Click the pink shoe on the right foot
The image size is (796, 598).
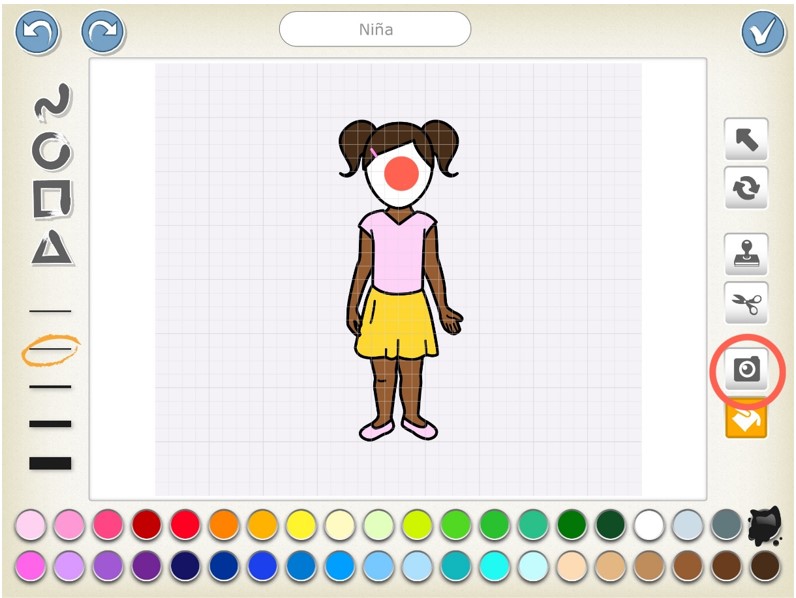pos(420,429)
